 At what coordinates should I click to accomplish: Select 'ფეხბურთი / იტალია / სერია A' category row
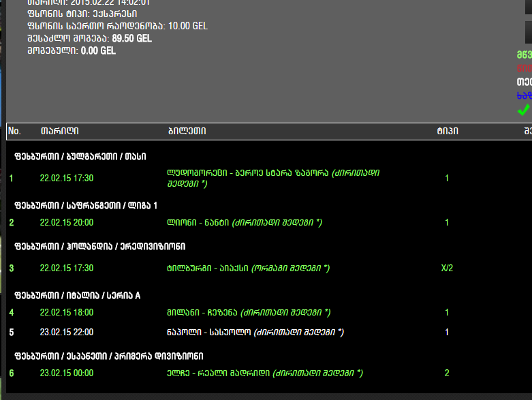click(x=78, y=296)
